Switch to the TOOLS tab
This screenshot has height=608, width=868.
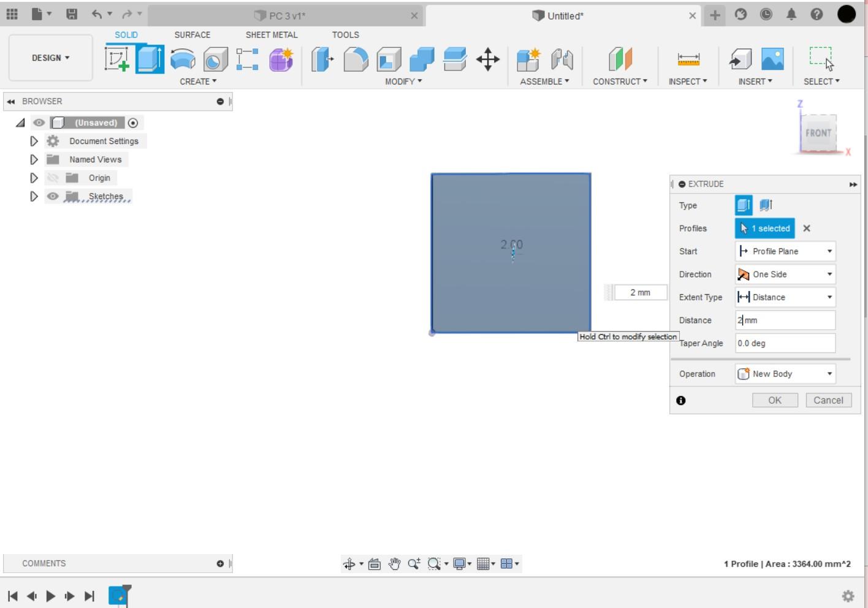click(x=346, y=35)
